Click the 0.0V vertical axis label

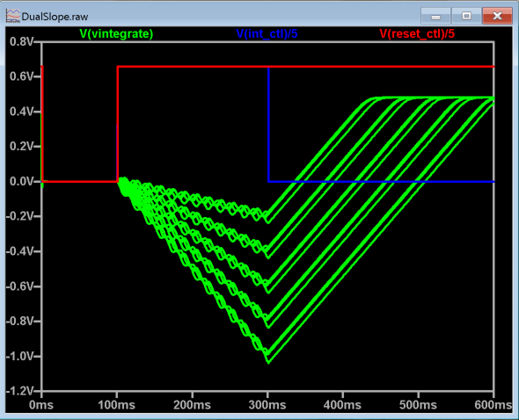pos(22,181)
